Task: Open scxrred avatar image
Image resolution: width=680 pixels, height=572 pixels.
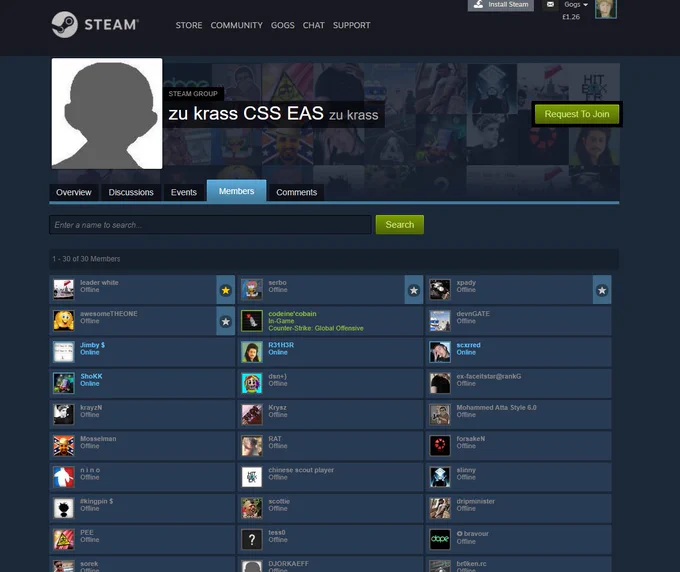Action: coord(440,352)
